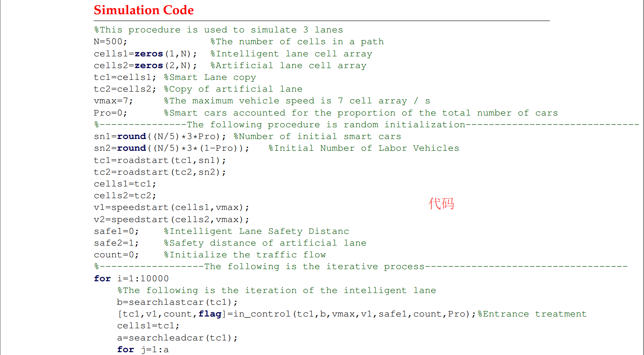Click the code 'cells1=zeros(1,N);'
This screenshot has width=644, height=355.
145,54
